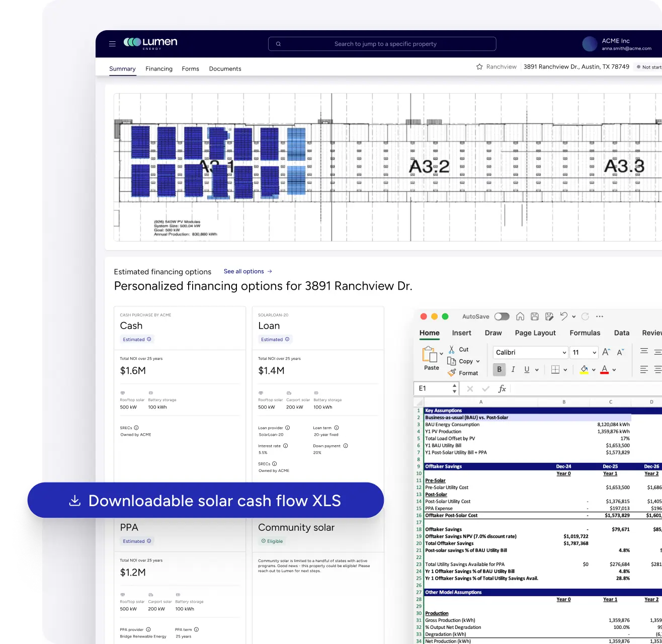Click the info icon beside Interest rate
This screenshot has width=662, height=644.
coord(286,446)
